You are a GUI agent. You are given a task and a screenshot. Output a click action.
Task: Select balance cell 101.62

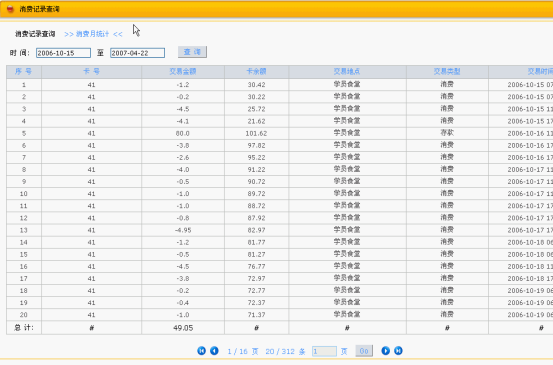[256, 133]
